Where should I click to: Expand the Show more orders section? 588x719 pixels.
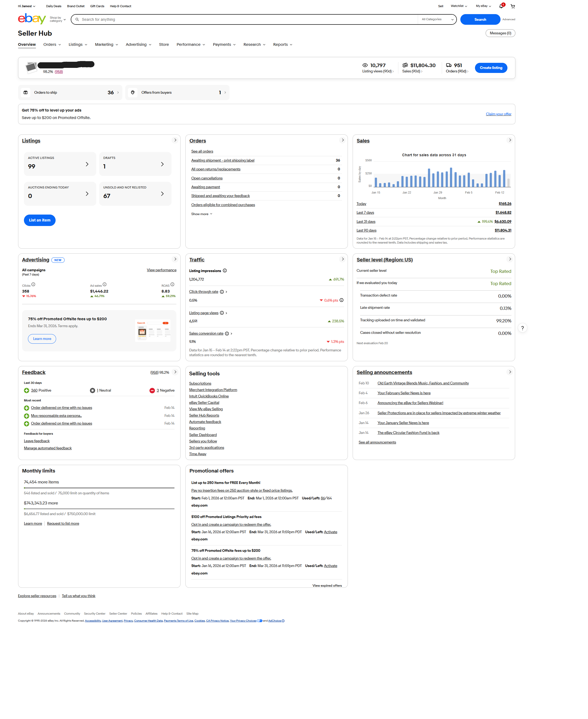tap(201, 213)
